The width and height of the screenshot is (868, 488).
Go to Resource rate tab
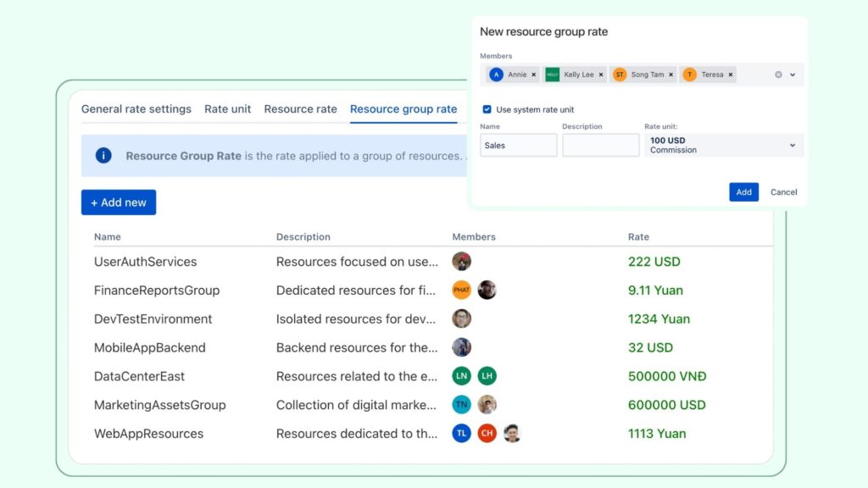pos(300,109)
